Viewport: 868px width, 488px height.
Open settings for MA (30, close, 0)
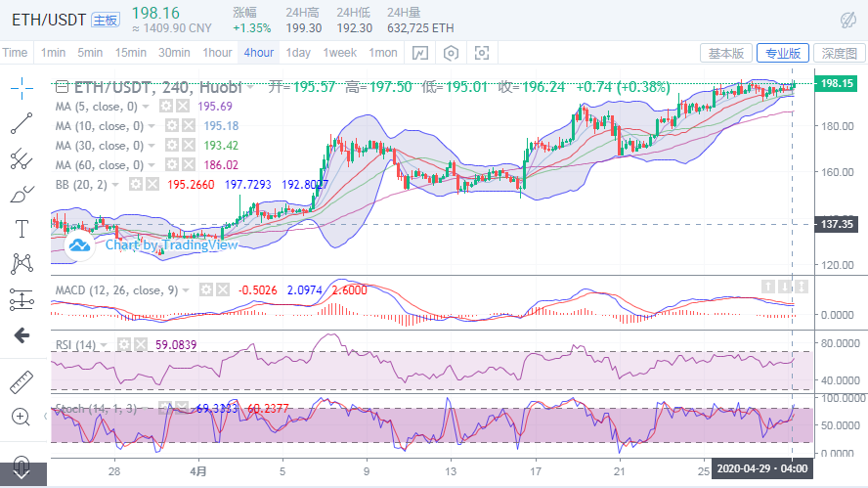172,145
